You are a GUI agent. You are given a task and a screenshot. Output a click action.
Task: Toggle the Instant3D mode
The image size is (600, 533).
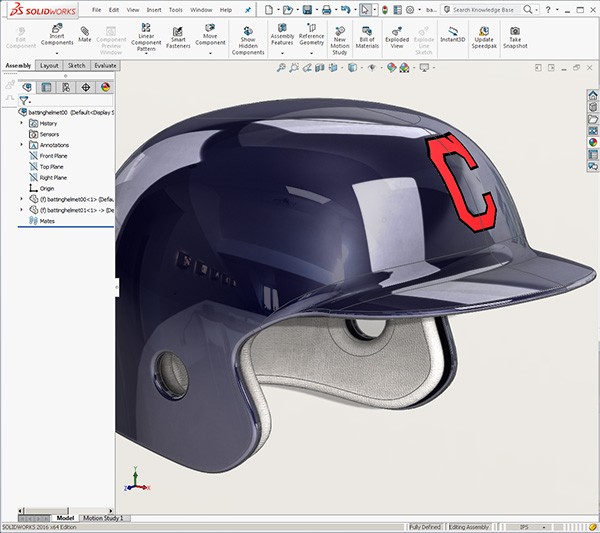point(453,33)
